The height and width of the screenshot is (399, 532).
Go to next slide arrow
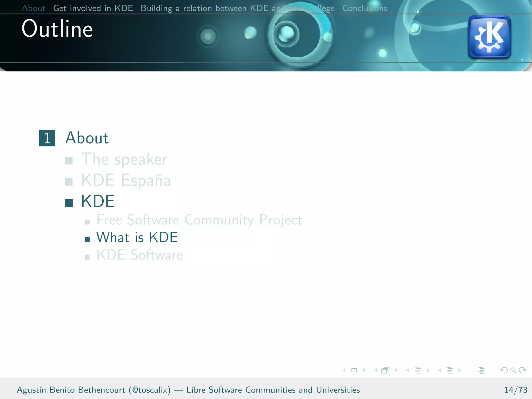[364, 370]
